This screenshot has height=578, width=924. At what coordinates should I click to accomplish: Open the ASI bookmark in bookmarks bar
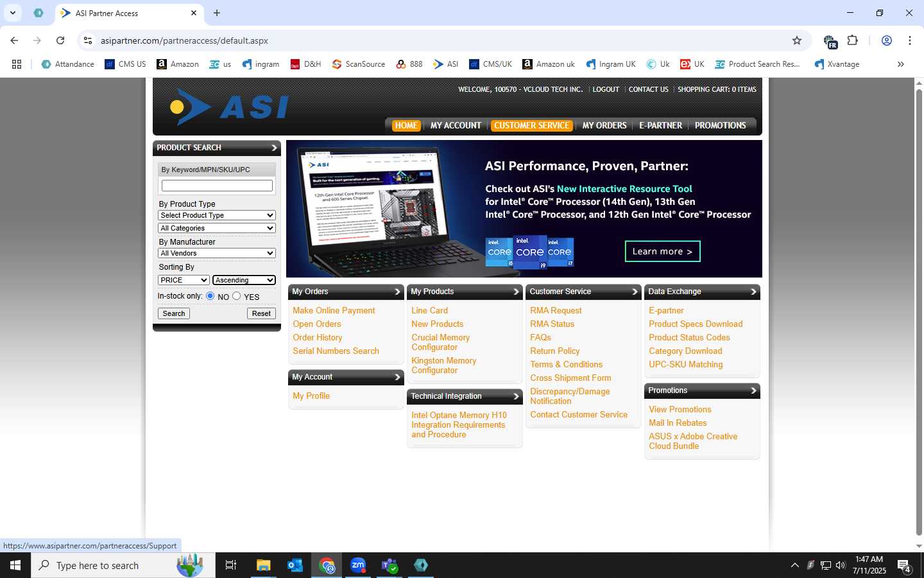[x=445, y=64]
